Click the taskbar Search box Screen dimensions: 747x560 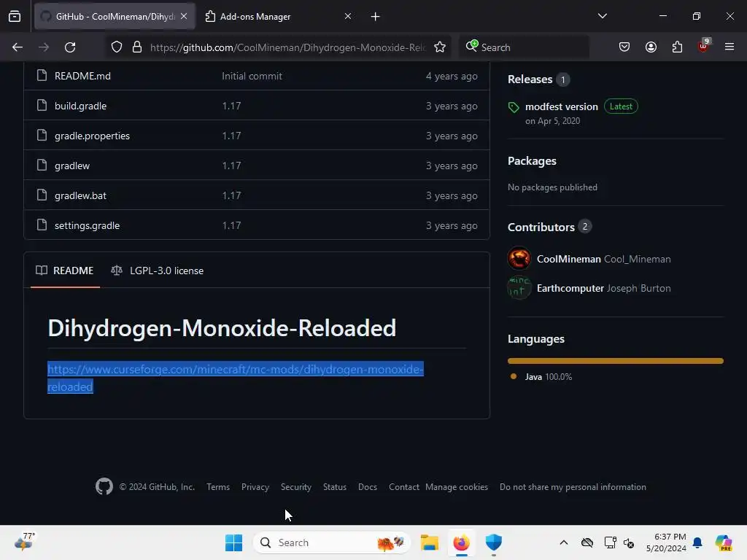(x=332, y=542)
